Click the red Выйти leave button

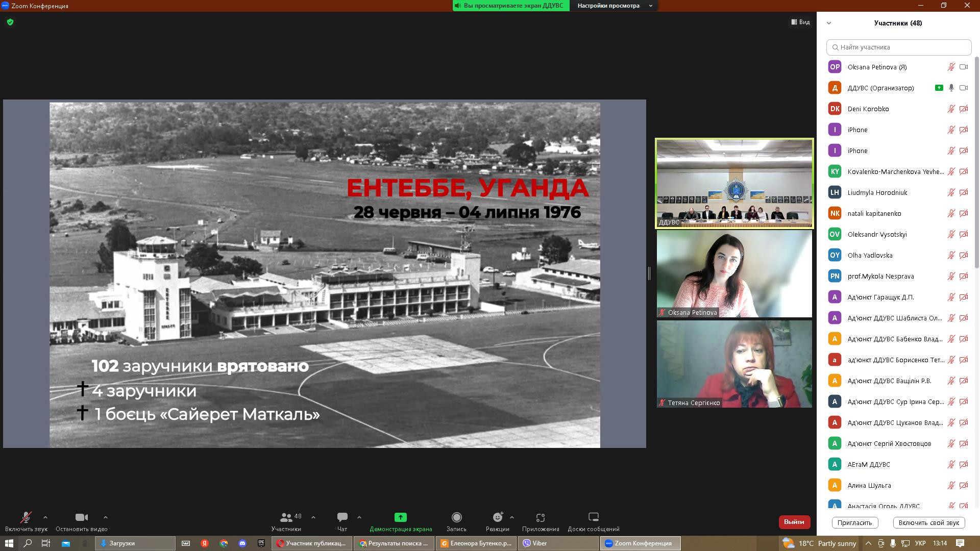click(794, 522)
